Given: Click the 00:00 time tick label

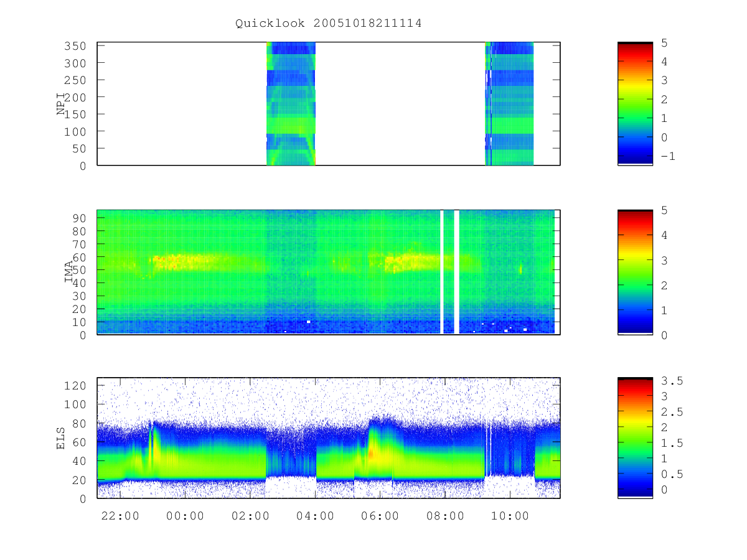Looking at the screenshot, I should coord(185,516).
